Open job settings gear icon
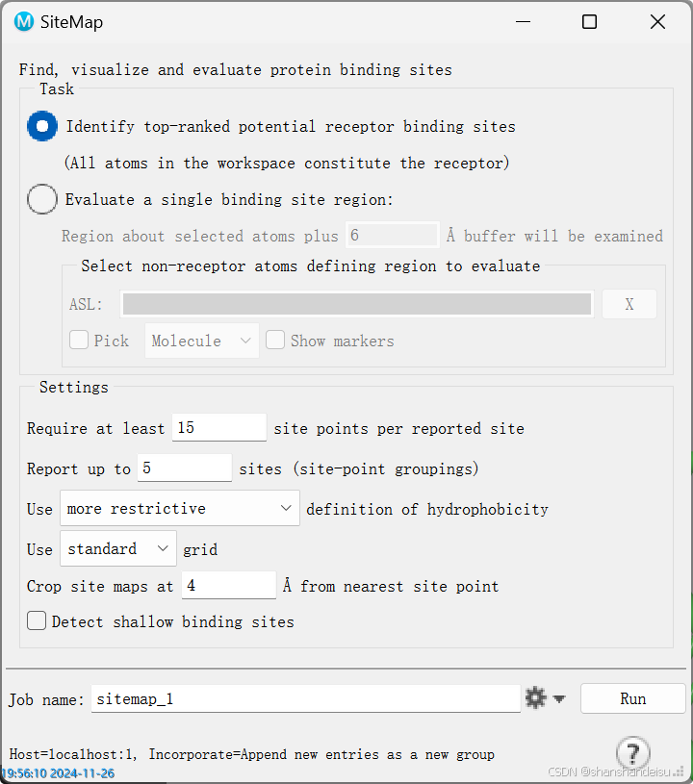693x784 pixels. coord(535,698)
